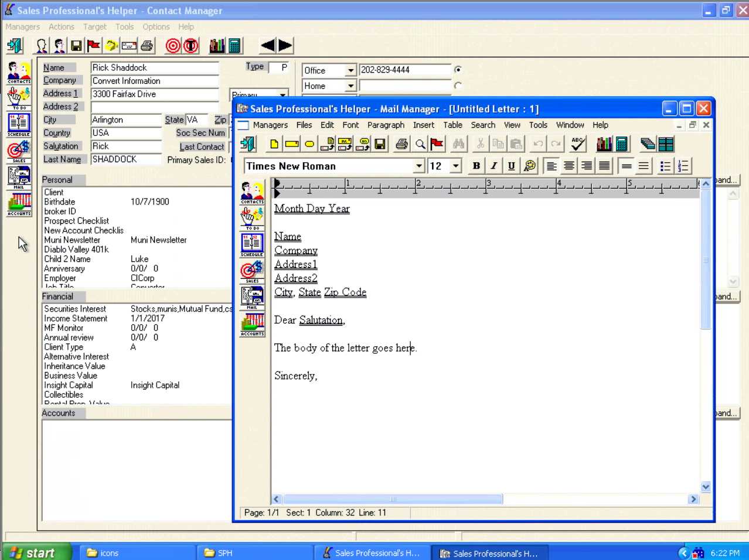
Task: Click the bulleted list icon
Action: pos(665,166)
